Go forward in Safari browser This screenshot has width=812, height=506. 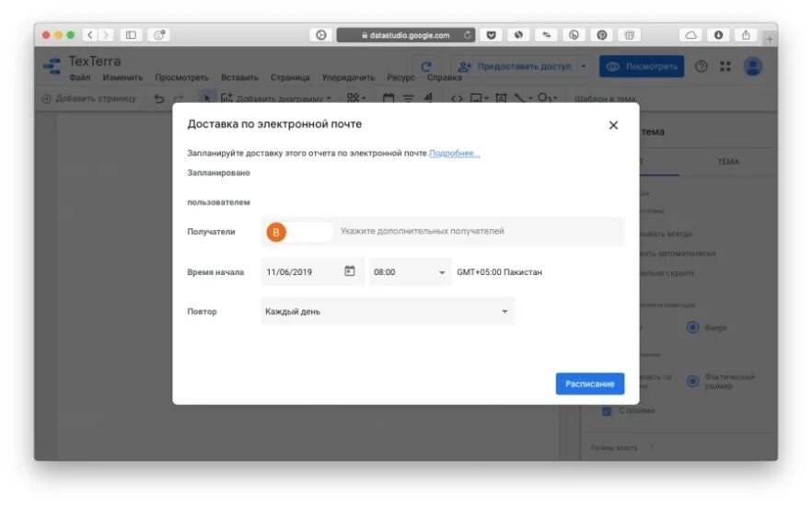tap(106, 35)
